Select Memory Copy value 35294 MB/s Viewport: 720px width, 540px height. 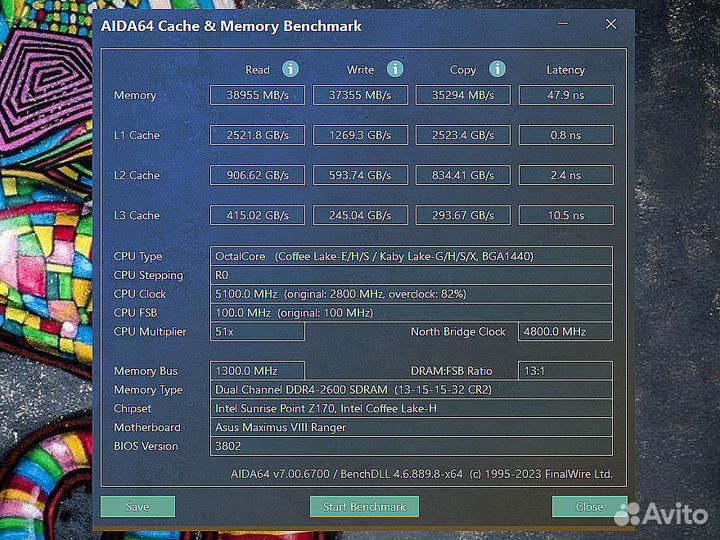[x=463, y=95]
